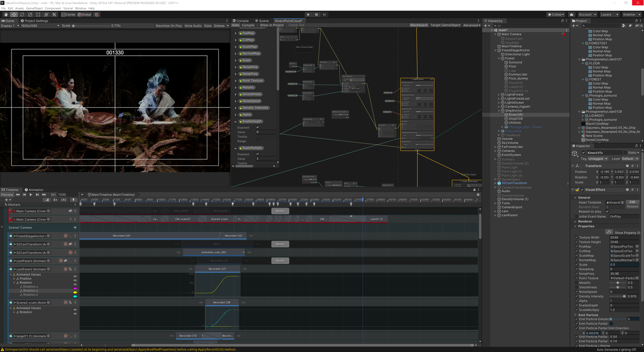Open the Layers dropdown in the toolbar
Image resolution: width=644 pixels, height=352 pixels.
[609, 15]
